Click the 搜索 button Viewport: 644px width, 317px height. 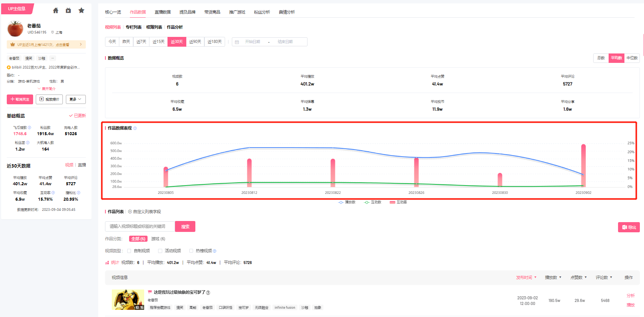pyautogui.click(x=185, y=226)
